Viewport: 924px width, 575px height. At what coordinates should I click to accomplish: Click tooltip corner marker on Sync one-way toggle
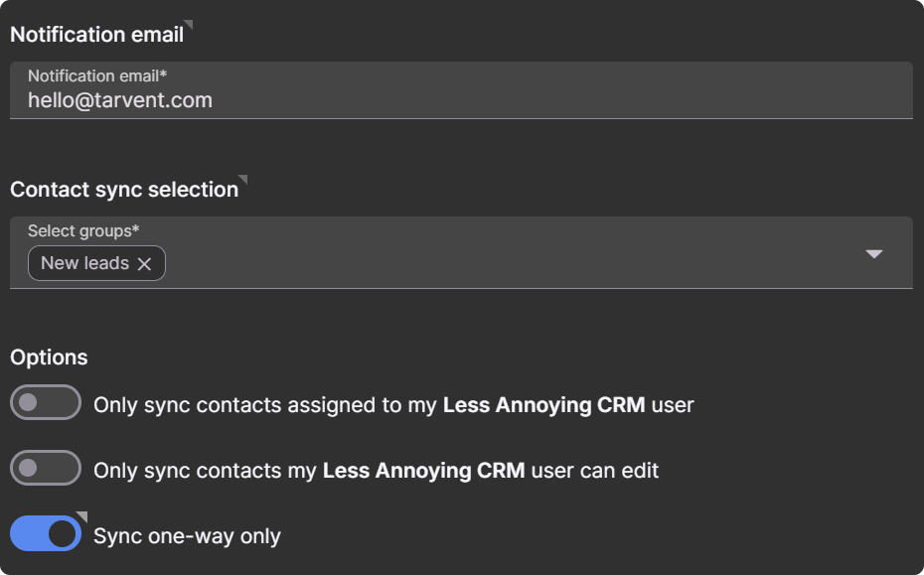pyautogui.click(x=82, y=516)
